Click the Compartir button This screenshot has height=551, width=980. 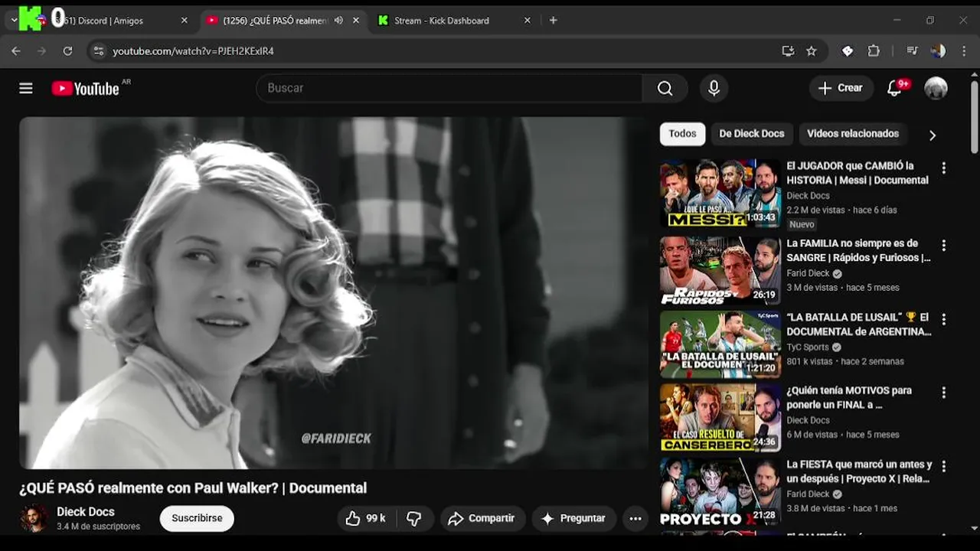482,518
